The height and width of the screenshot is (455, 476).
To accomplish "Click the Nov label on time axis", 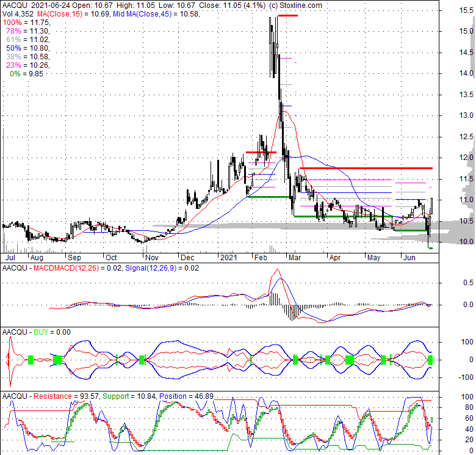I will 151,258.
